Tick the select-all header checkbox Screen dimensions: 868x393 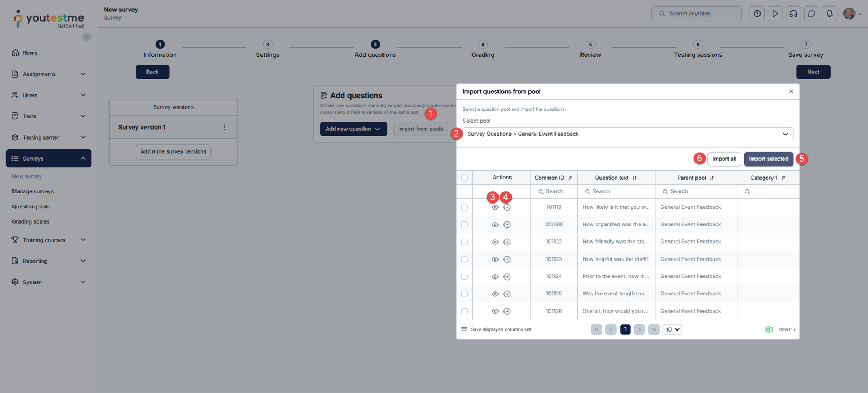(x=464, y=178)
